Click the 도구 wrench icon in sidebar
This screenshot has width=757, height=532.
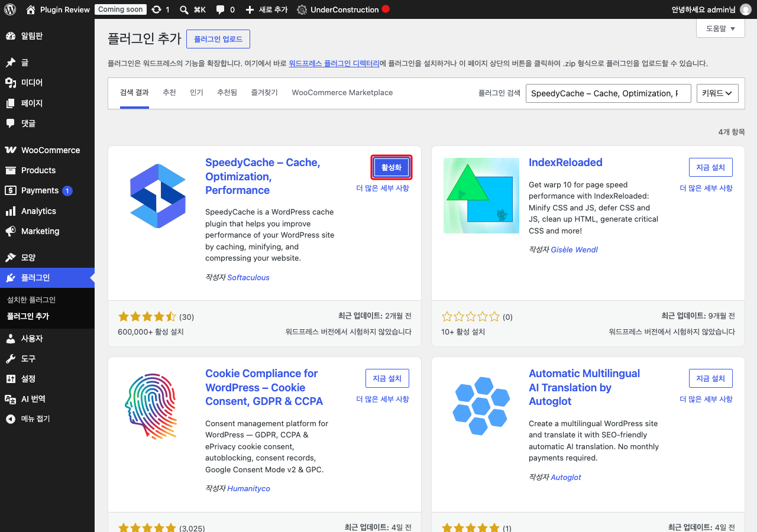11,359
